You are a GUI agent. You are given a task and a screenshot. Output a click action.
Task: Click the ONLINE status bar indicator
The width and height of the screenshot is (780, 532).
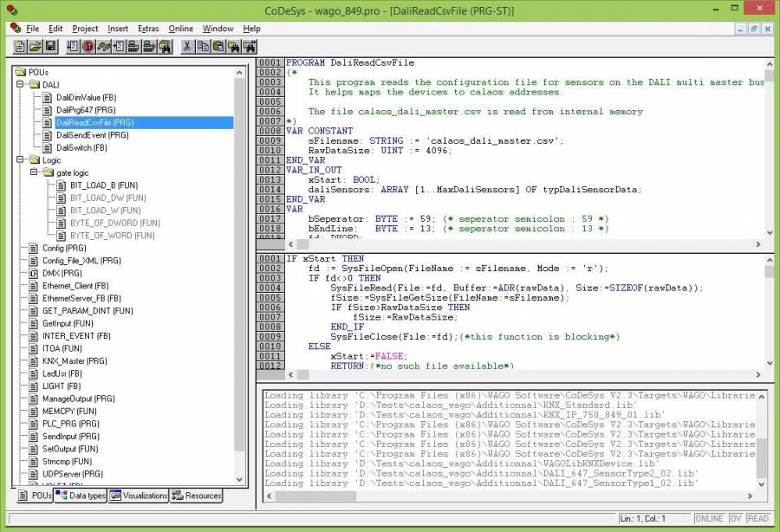point(709,519)
